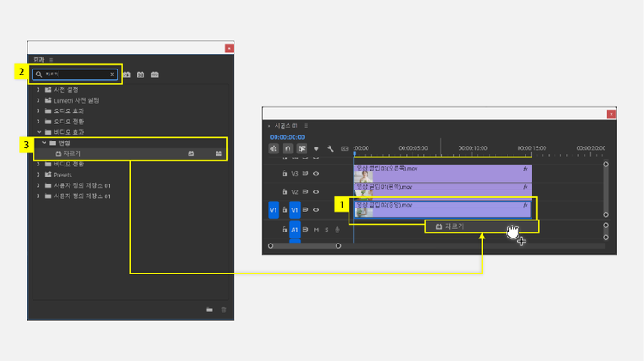Image resolution: width=644 pixels, height=361 pixels.
Task: Click timeline ruler at 00:00:05:00
Action: tap(413, 148)
